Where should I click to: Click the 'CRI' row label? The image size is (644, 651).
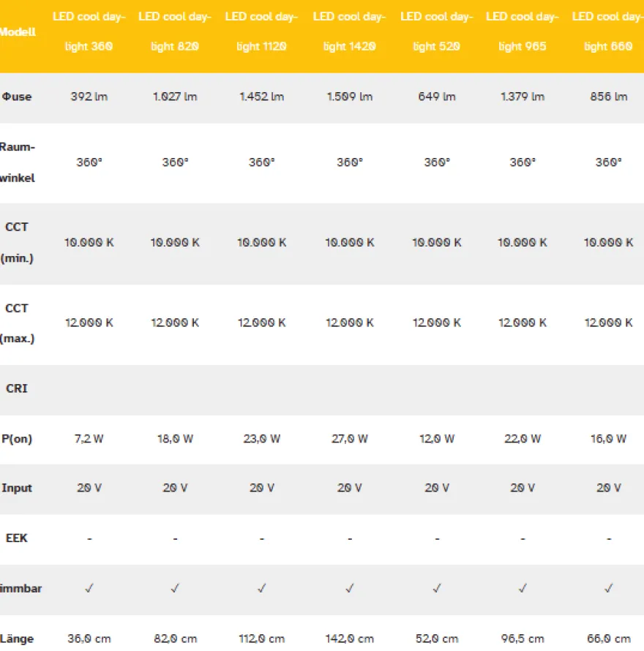17,388
